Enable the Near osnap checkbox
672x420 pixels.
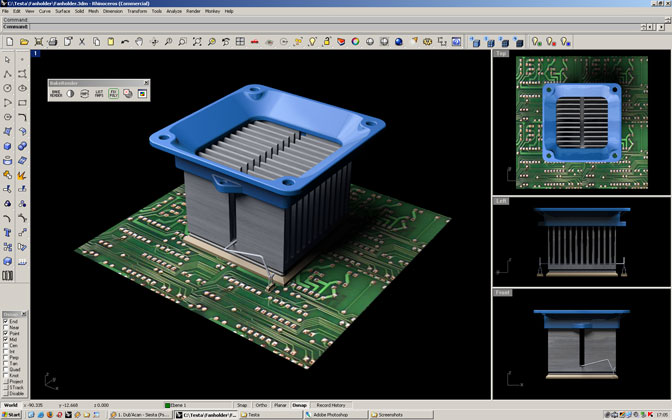(x=6, y=327)
